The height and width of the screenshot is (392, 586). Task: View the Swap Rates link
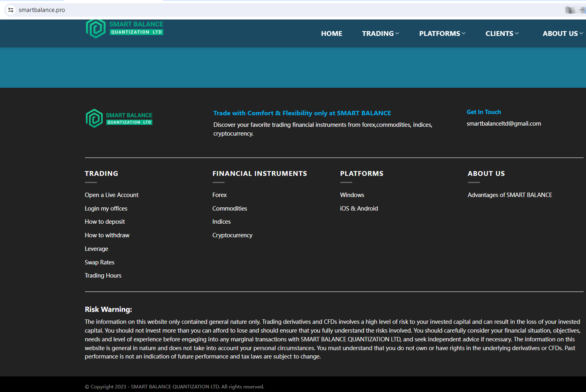[x=100, y=262]
